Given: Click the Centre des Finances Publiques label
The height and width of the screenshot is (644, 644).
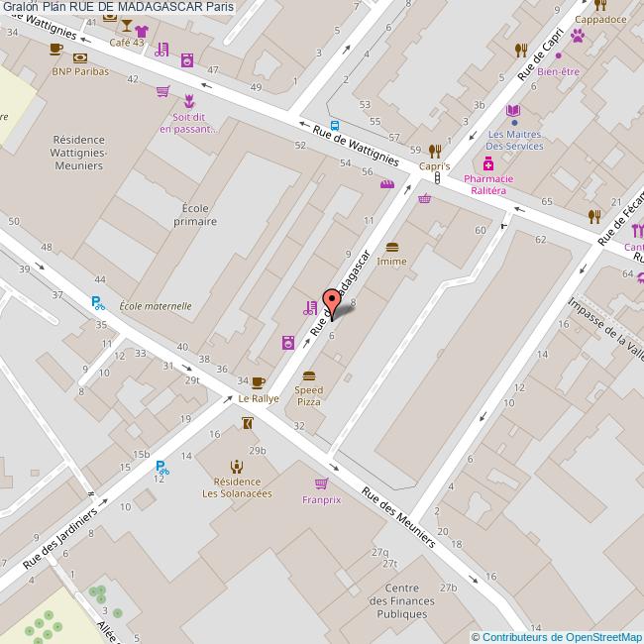Looking at the screenshot, I should coord(403,600).
